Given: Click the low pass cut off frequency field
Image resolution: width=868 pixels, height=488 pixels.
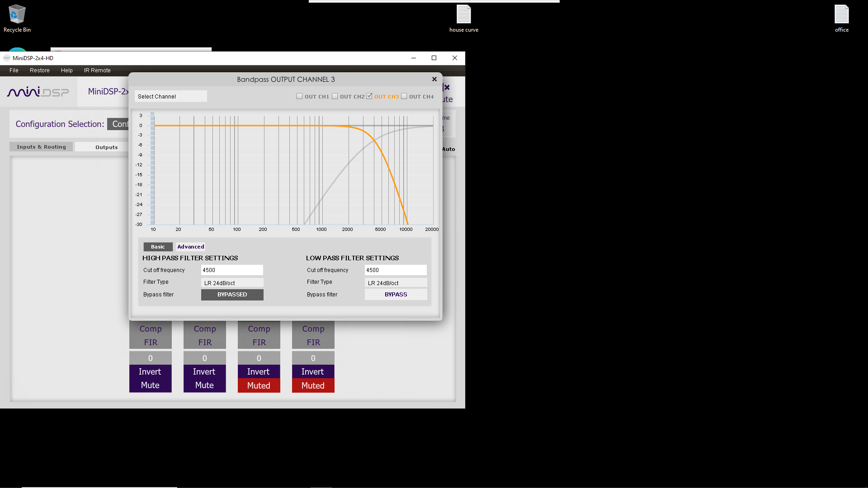Looking at the screenshot, I should point(396,270).
